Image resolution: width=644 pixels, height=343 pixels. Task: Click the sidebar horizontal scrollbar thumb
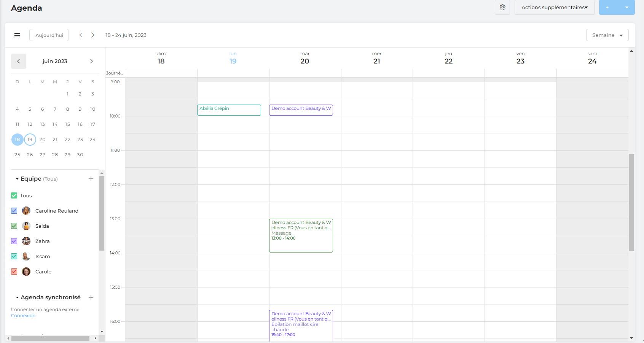pyautogui.click(x=51, y=338)
